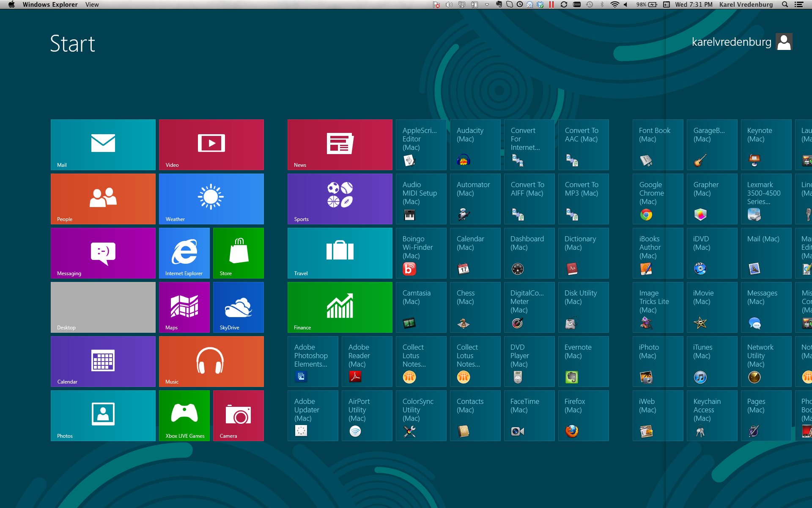Launch Chess (Mac) tile
The image size is (812, 508).
click(x=475, y=307)
